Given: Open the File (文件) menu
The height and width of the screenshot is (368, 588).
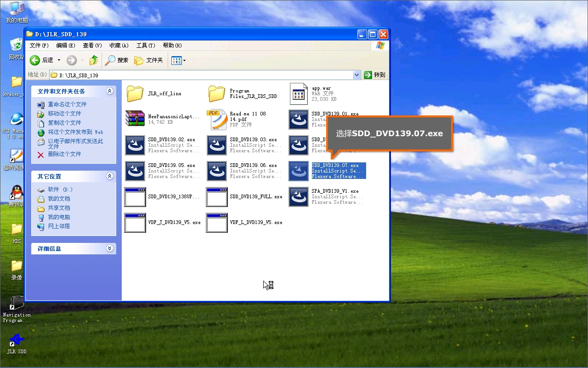Looking at the screenshot, I should tap(39, 46).
